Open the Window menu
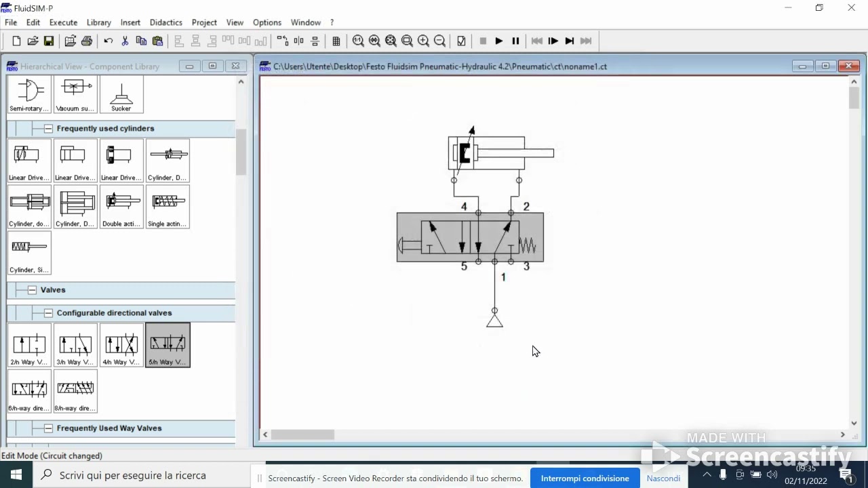 click(x=306, y=22)
